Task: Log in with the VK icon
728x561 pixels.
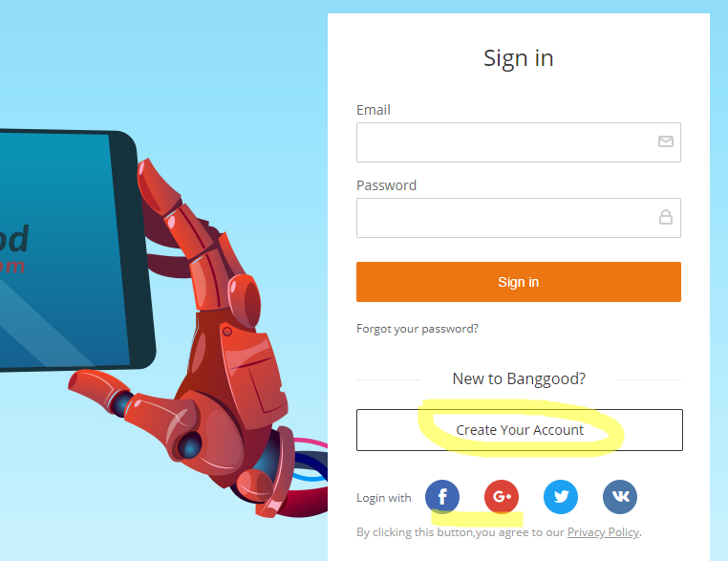Action: click(620, 496)
